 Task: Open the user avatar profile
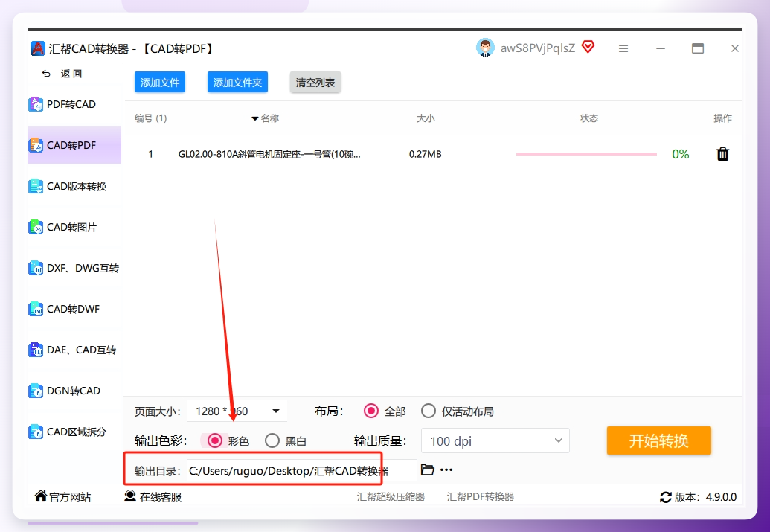(485, 48)
